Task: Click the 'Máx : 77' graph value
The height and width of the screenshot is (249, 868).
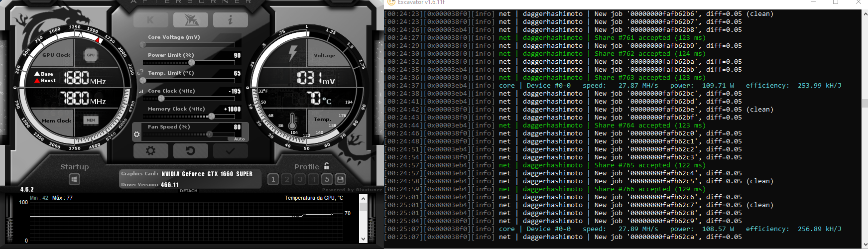Action: pyautogui.click(x=62, y=198)
